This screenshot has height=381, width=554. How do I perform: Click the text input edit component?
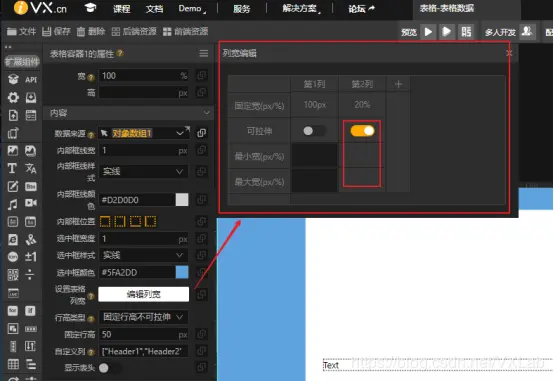coord(13,186)
